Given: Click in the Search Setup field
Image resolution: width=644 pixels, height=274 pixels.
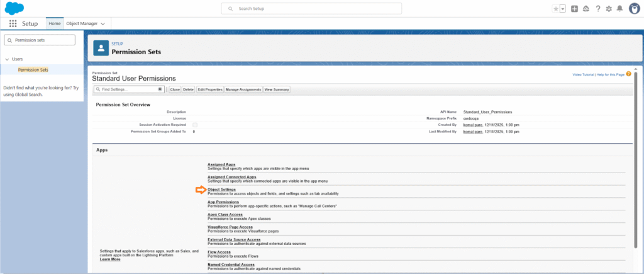Looking at the screenshot, I should (x=311, y=9).
